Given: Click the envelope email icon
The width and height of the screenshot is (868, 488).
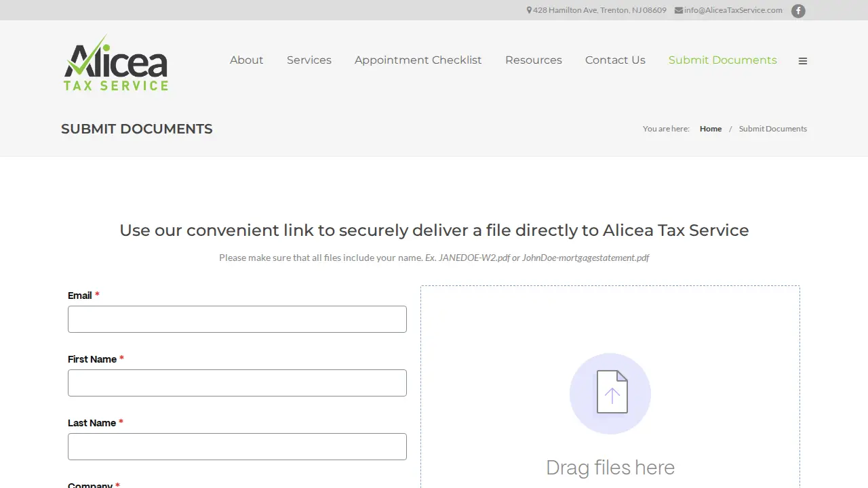Looking at the screenshot, I should pyautogui.click(x=679, y=10).
